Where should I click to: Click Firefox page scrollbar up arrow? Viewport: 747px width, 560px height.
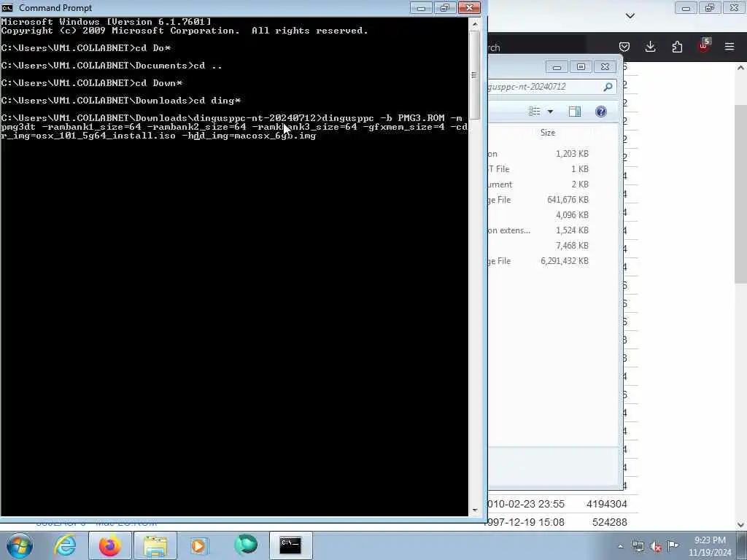coord(741,68)
